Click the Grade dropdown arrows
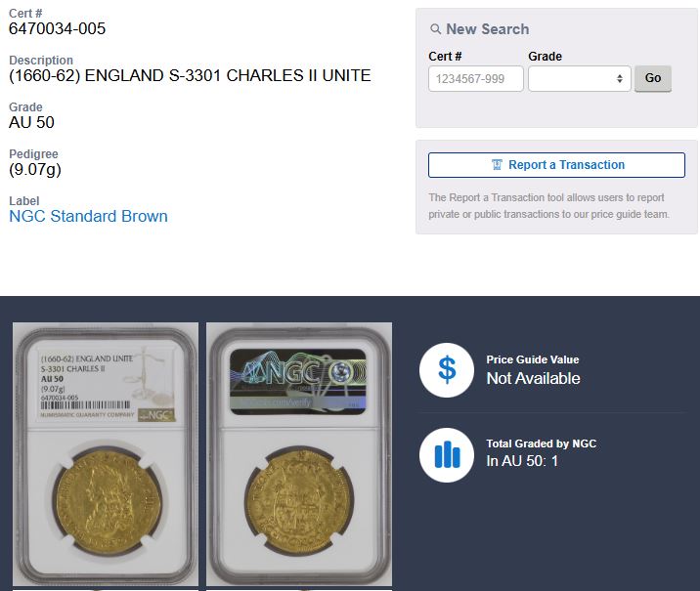This screenshot has width=700, height=591. (x=620, y=79)
